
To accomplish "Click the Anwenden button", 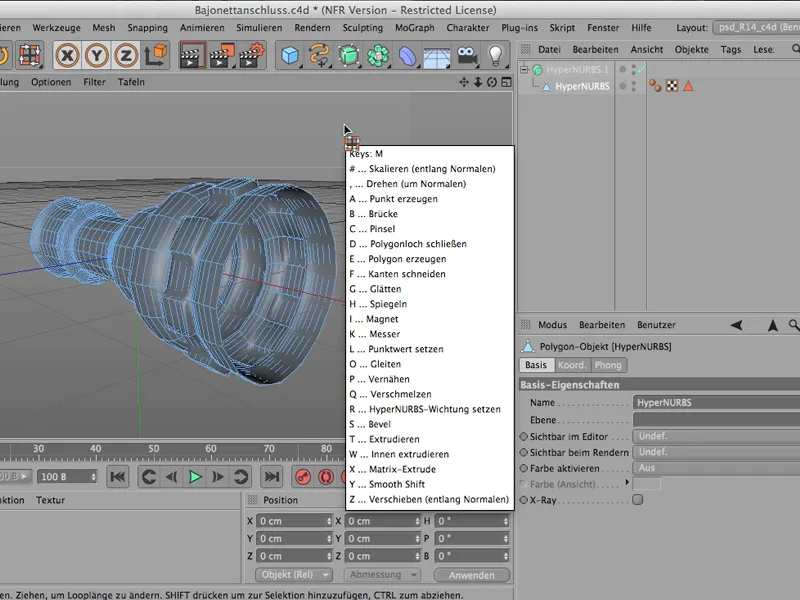I will 472,575.
